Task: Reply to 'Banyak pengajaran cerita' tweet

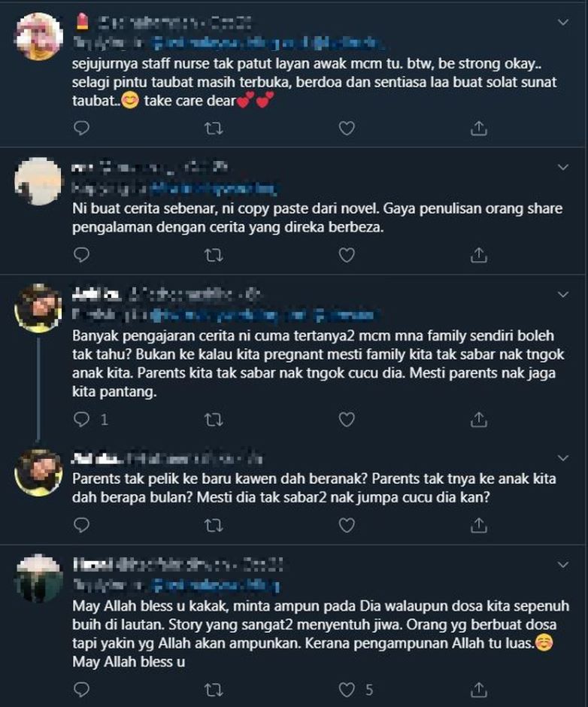Action: (x=82, y=418)
